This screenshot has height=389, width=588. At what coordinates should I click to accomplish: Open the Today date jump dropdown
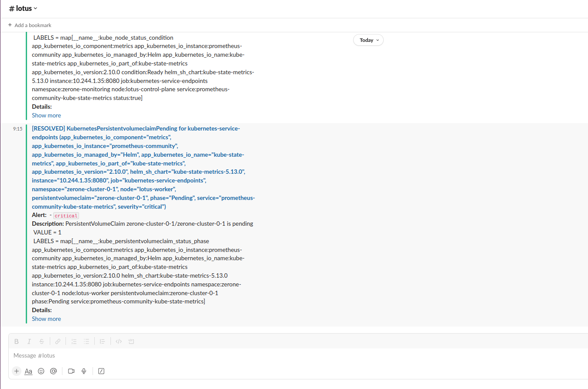[368, 40]
